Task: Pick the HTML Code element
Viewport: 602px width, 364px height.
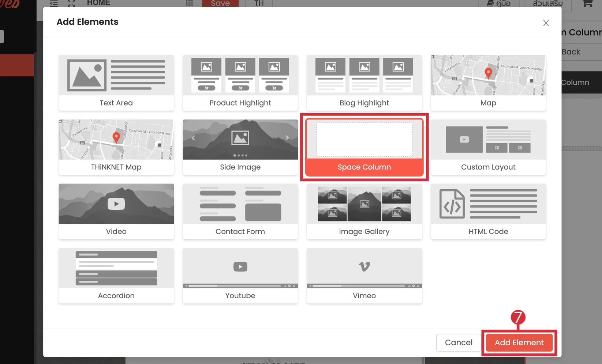Action: tap(488, 211)
